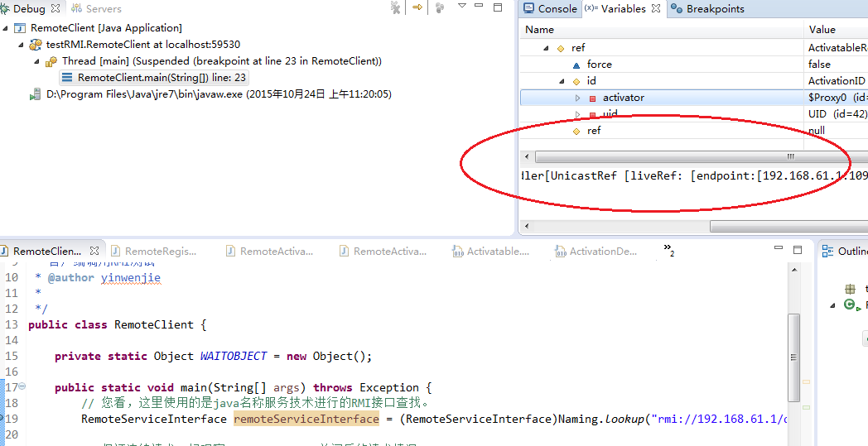Click line number 19 in ruler
868x446 pixels.
tap(12, 419)
